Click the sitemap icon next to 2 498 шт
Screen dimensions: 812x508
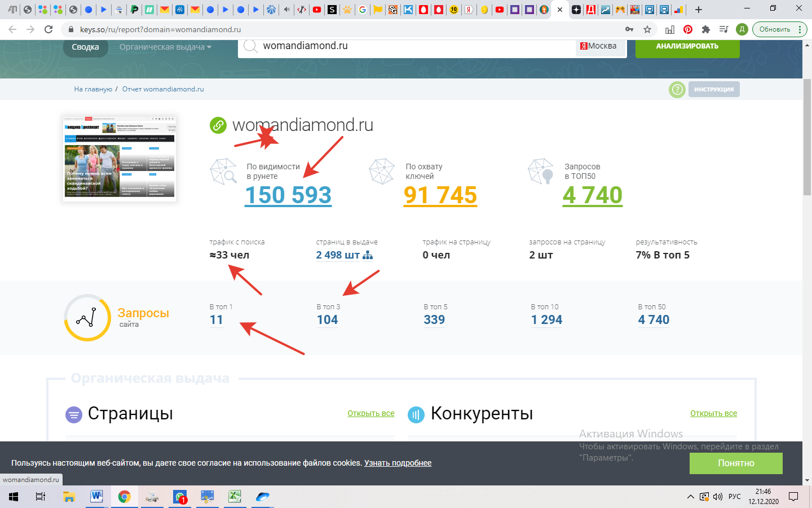click(368, 255)
